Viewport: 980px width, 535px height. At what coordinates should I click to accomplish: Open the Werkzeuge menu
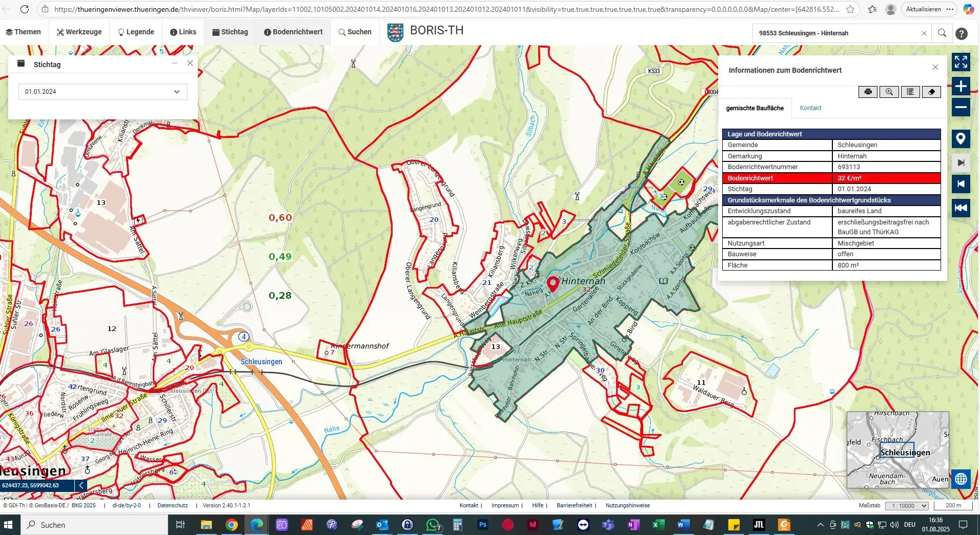coord(78,32)
